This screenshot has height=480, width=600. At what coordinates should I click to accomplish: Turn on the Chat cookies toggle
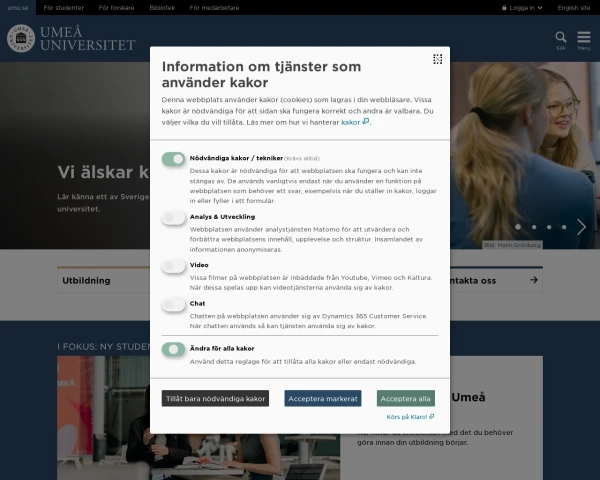[174, 303]
